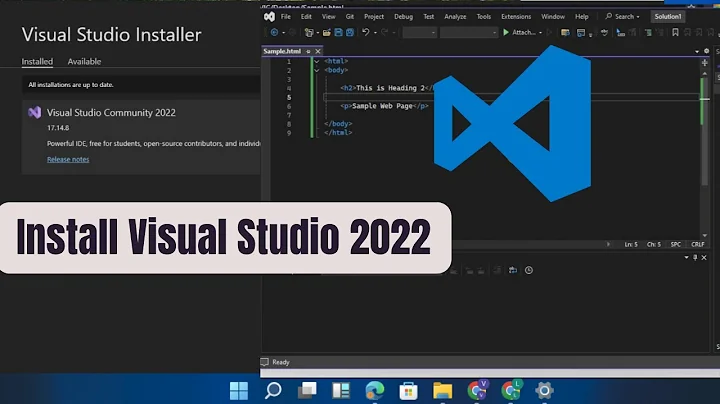Click the Solution1 title button
The width and height of the screenshot is (720, 404).
[668, 17]
